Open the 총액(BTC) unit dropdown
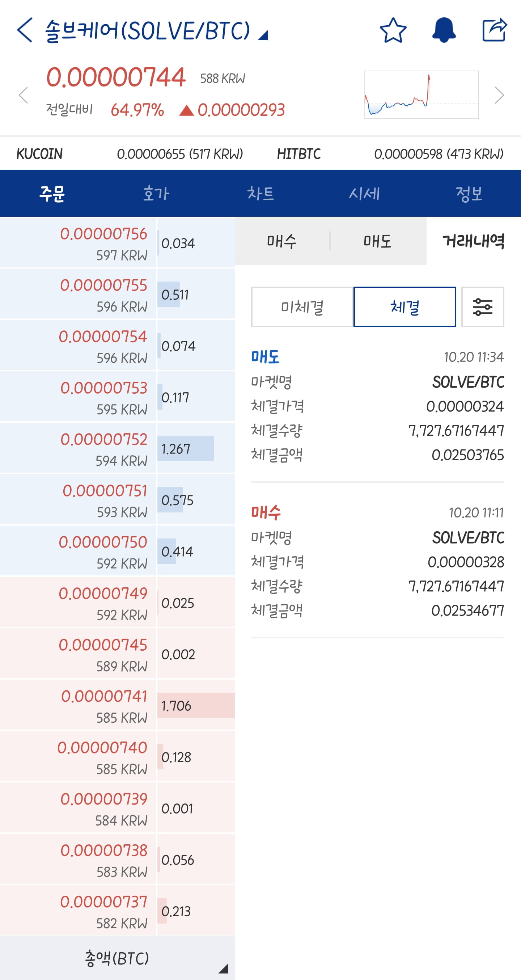 pyautogui.click(x=117, y=958)
